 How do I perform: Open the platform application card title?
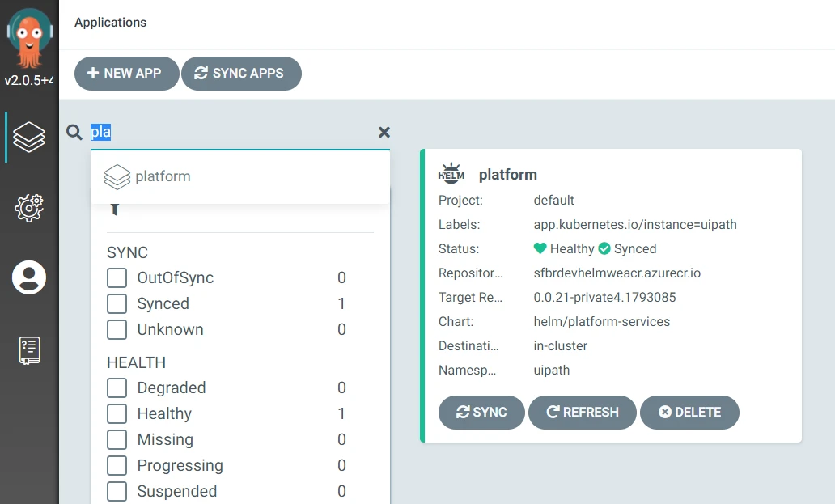coord(508,175)
